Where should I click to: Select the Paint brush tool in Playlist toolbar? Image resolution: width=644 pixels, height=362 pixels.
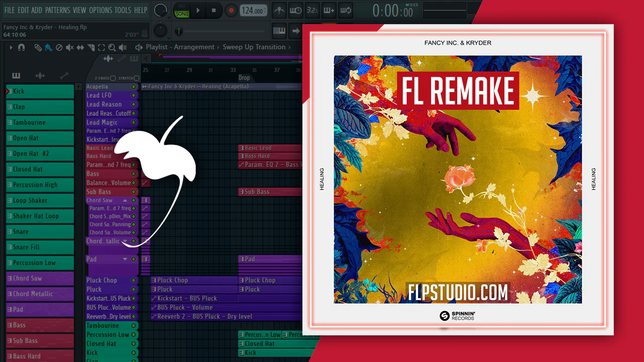(48, 47)
